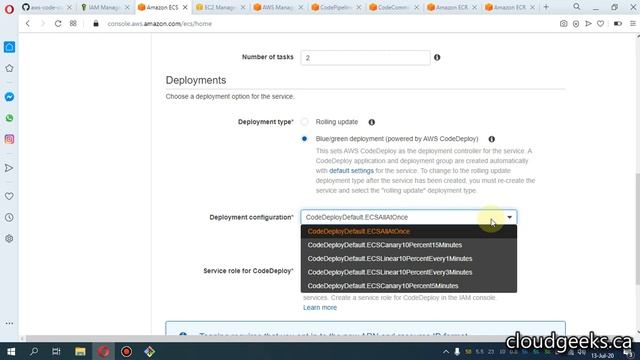Open Easy Setup menu icon
640x360 pixels.
tap(633, 24)
